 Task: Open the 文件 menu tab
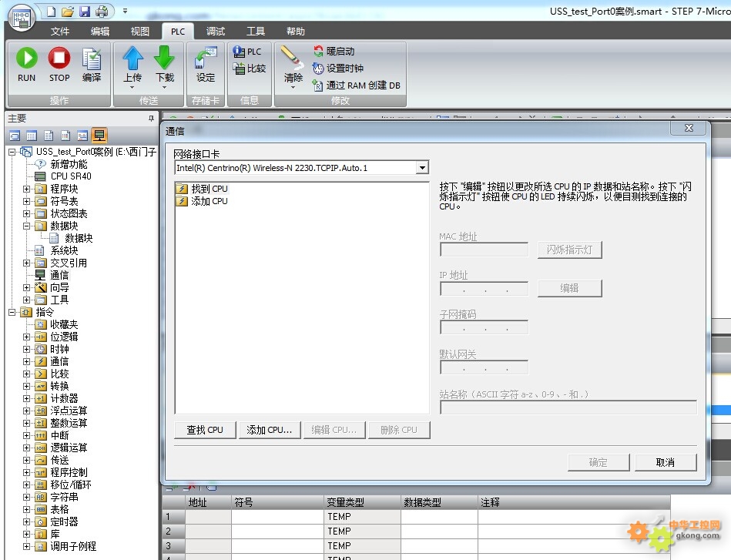point(59,32)
